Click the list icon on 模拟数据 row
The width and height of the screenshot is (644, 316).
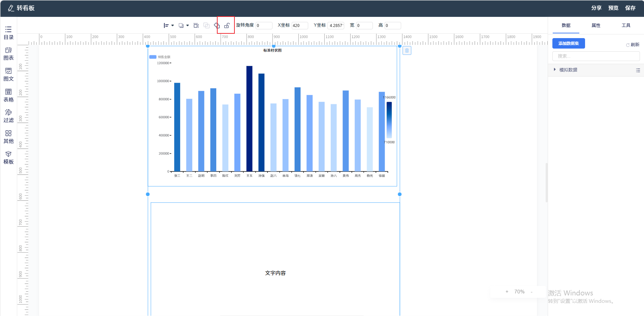(638, 70)
